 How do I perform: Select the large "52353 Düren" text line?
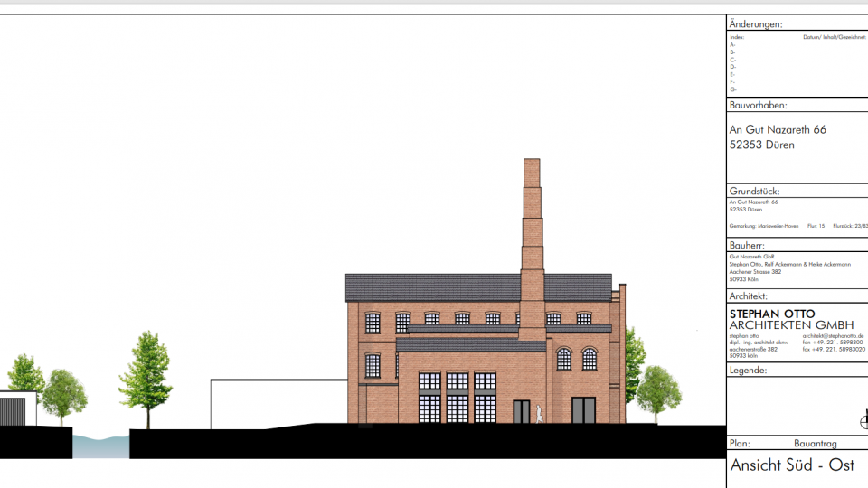coord(761,145)
